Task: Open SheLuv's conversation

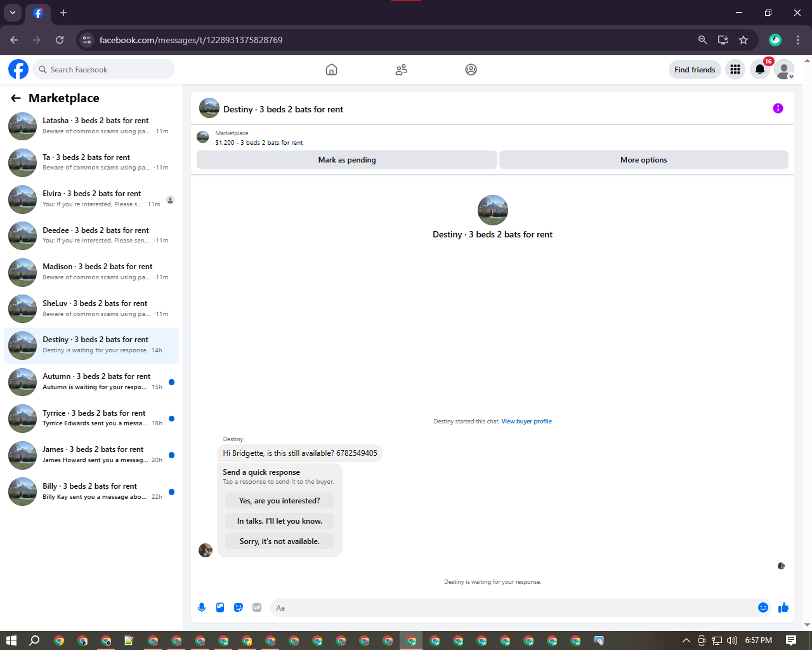Action: [91, 309]
